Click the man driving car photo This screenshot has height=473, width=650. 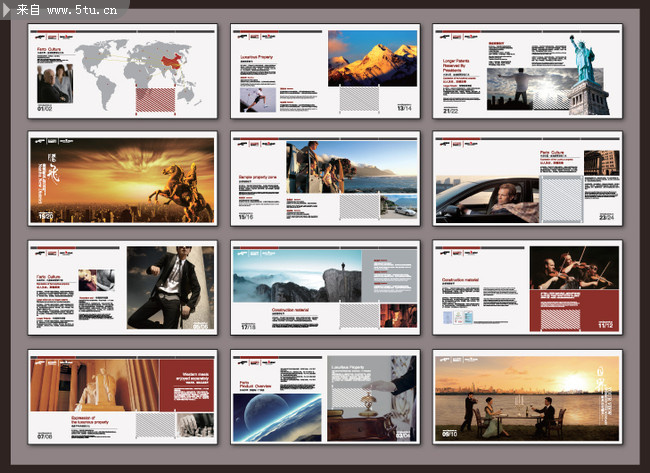pos(485,200)
